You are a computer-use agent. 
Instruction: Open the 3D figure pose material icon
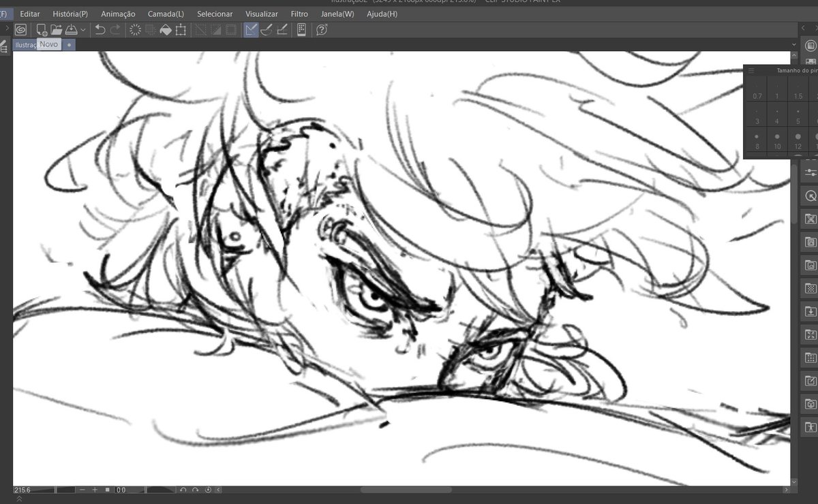pos(810,428)
